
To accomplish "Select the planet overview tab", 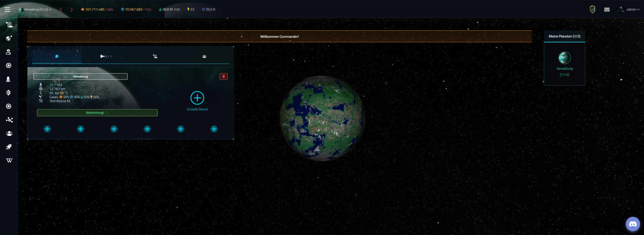I will pyautogui.click(x=57, y=56).
